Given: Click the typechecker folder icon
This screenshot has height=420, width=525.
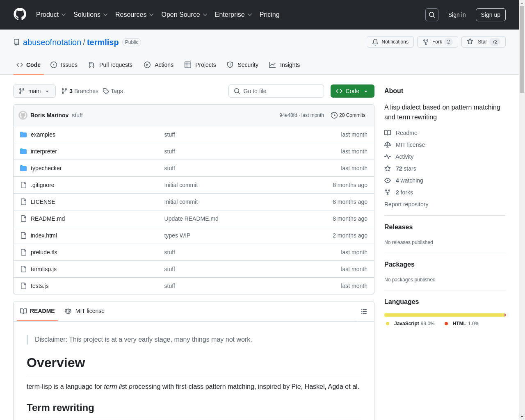Looking at the screenshot, I should (23, 168).
